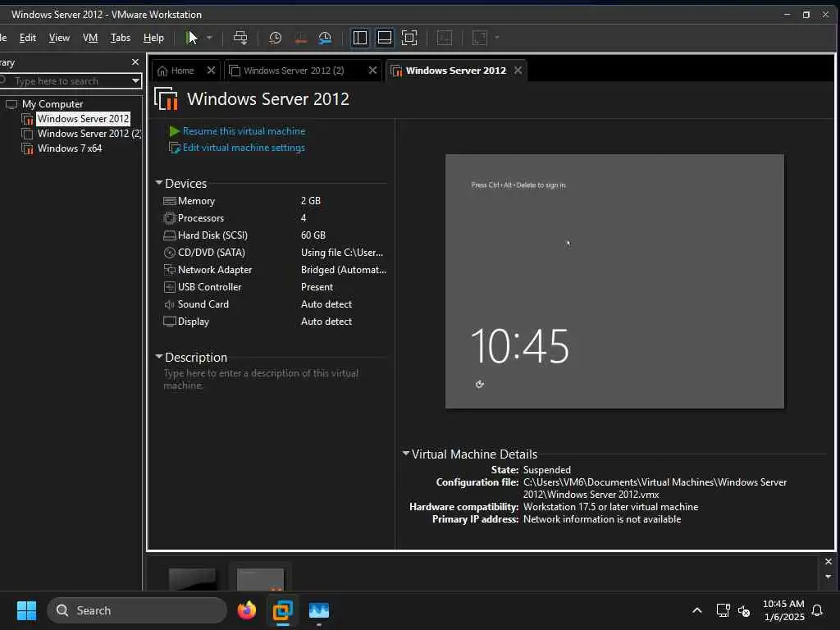Click the taskbar clock showing 10:45 AM
Viewport: 840px width, 630px height.
click(x=783, y=610)
